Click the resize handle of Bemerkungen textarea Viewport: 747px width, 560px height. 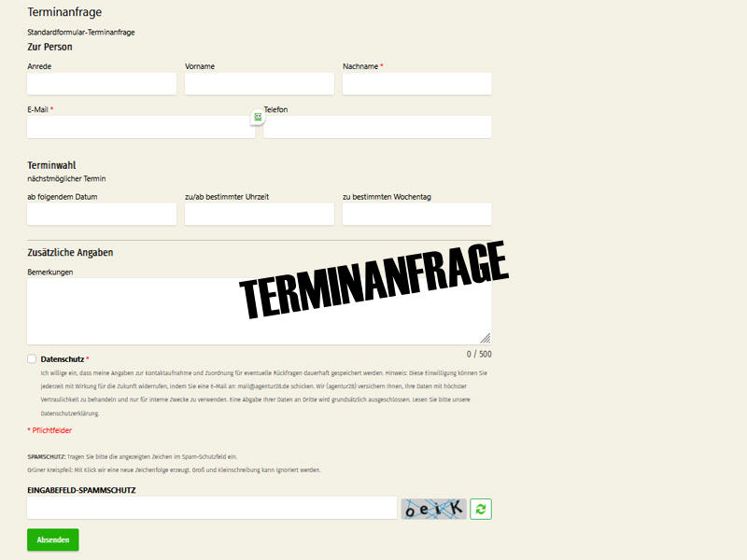click(486, 338)
